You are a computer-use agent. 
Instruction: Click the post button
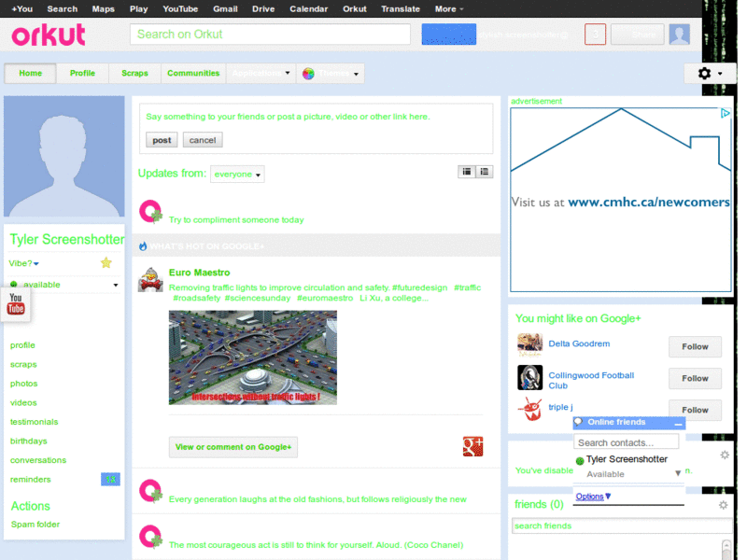[x=162, y=140]
